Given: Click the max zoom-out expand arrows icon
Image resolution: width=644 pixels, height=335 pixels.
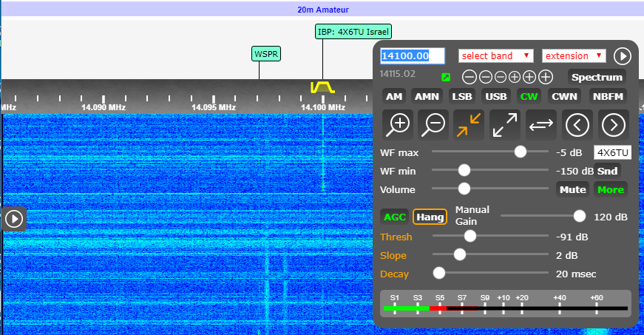Looking at the screenshot, I should tap(506, 124).
